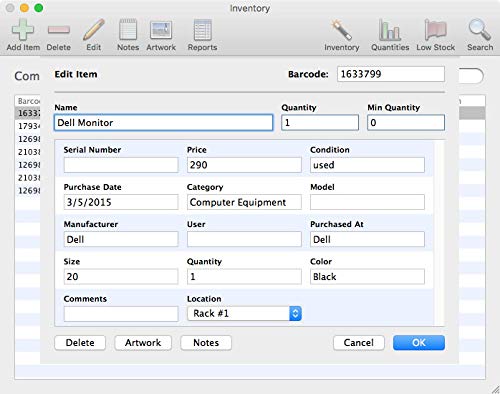Click the Min Quantity field
Viewport: 500px width, 394px height.
406,123
